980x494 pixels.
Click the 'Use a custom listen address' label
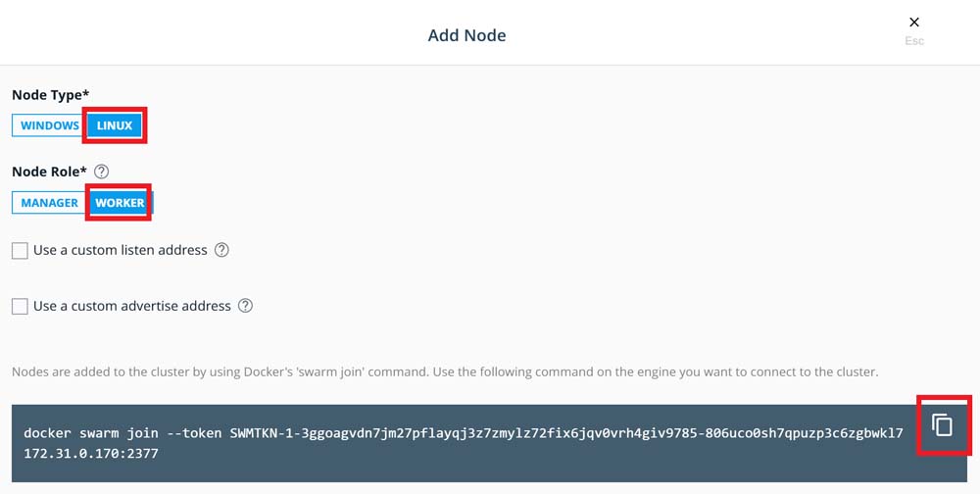tap(120, 250)
